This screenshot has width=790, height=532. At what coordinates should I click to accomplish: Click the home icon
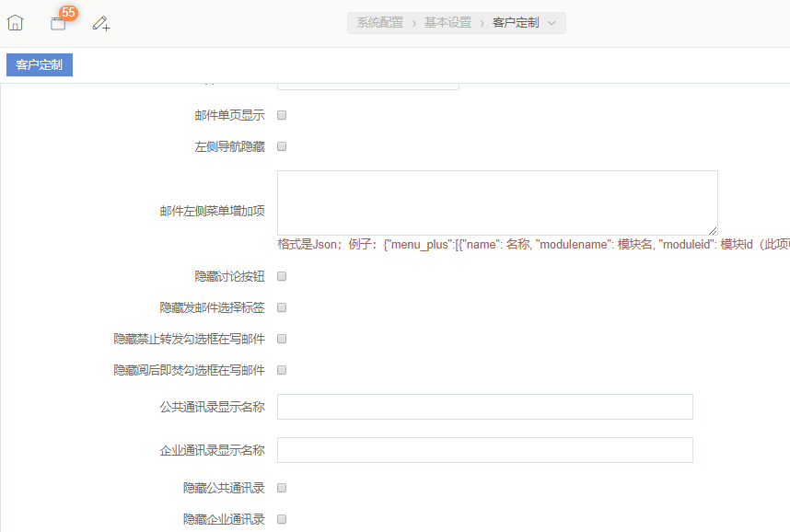(x=15, y=23)
